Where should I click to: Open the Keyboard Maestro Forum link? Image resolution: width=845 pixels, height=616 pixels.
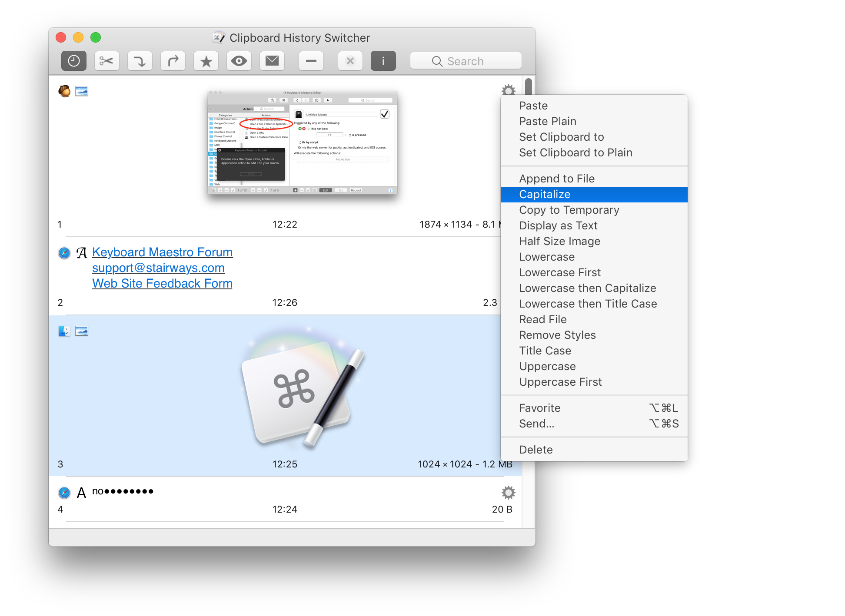tap(162, 252)
